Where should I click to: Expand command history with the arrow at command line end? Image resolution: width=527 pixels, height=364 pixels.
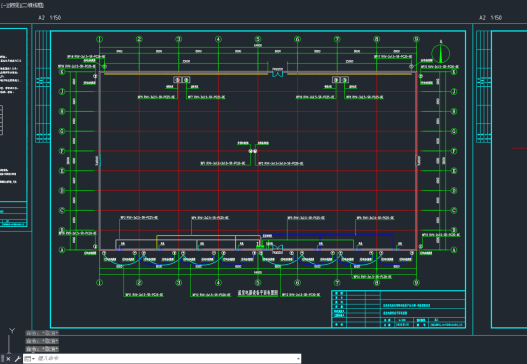click(298, 359)
